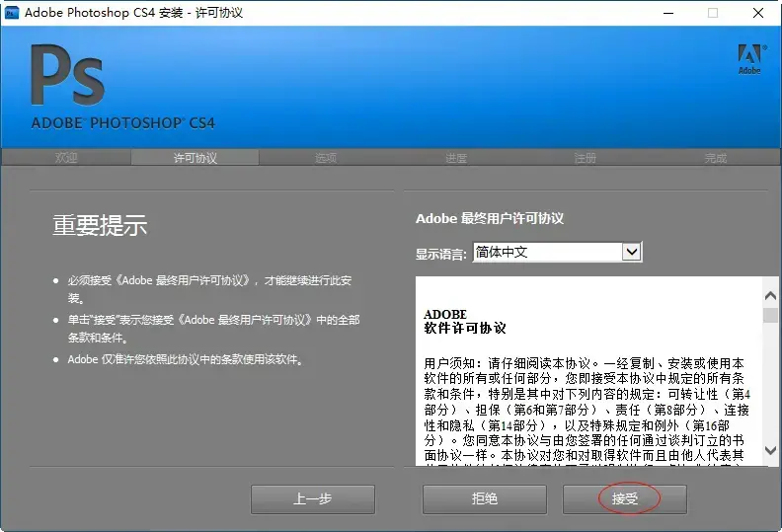Select the 欢迎 step tab
782x532 pixels.
click(66, 158)
